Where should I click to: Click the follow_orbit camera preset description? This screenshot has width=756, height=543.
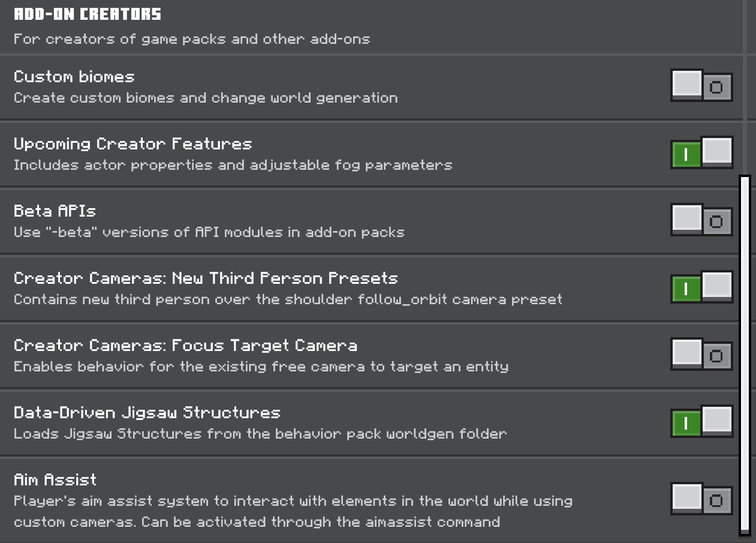click(288, 299)
